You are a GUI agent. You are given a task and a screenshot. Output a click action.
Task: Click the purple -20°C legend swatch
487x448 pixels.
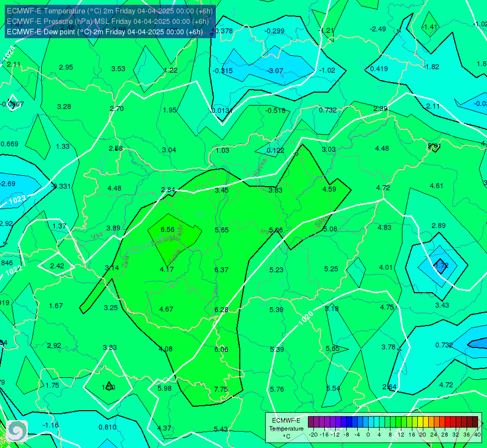point(311,422)
